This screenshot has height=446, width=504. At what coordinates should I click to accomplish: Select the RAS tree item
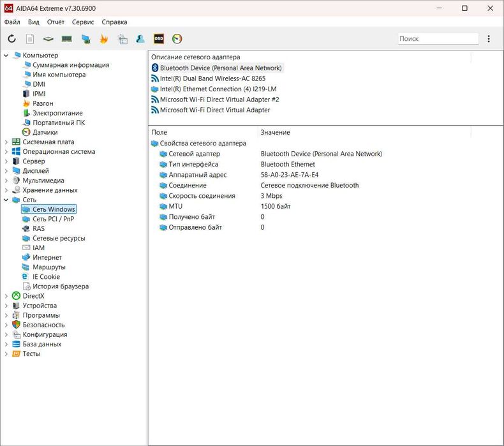tap(38, 228)
